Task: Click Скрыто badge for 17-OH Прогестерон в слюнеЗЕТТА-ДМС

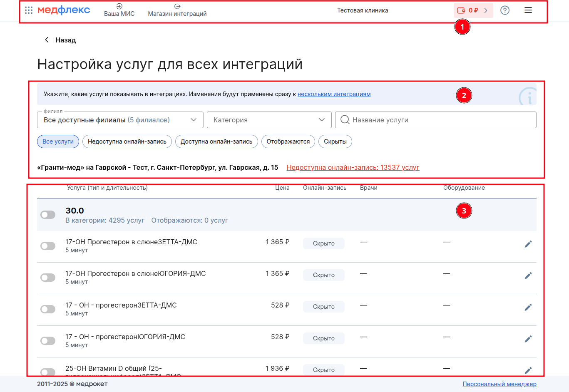Action: tap(324, 243)
